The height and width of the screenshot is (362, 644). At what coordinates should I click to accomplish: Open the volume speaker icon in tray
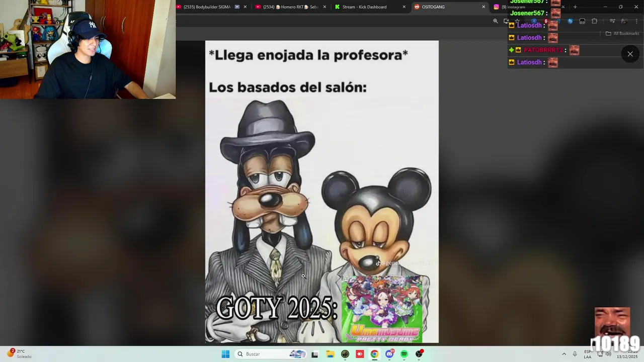coord(608,354)
